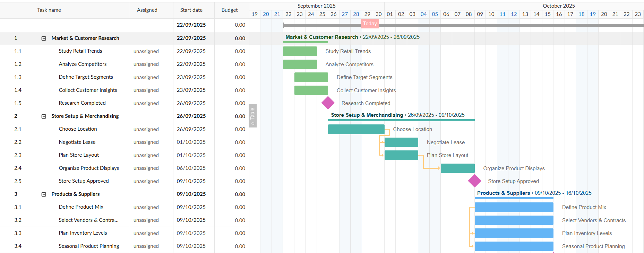644x253 pixels.
Task: Edit the start date of Plan Store Layout
Action: point(191,155)
